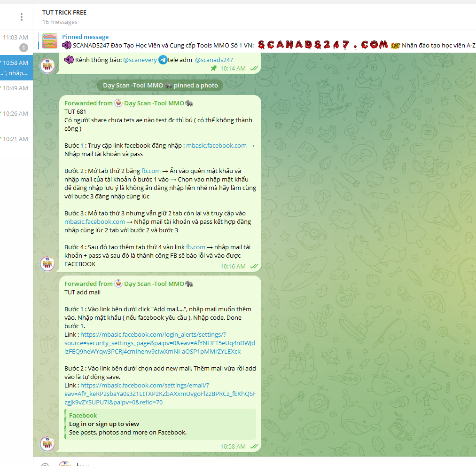Viewport: 476px width, 466px height.
Task: Click sender avatar beside the 10:58 AM message
Action: (x=47, y=444)
